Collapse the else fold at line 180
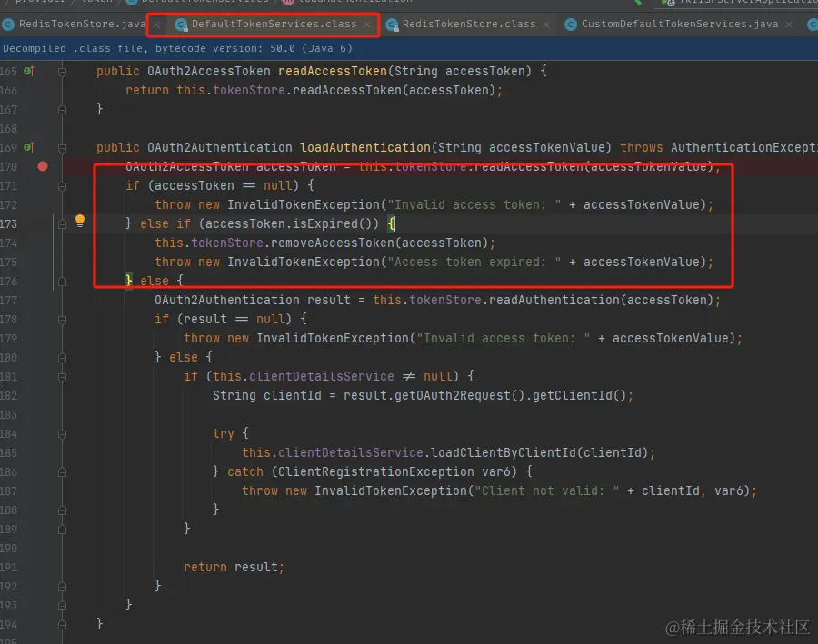818x644 pixels. click(62, 358)
